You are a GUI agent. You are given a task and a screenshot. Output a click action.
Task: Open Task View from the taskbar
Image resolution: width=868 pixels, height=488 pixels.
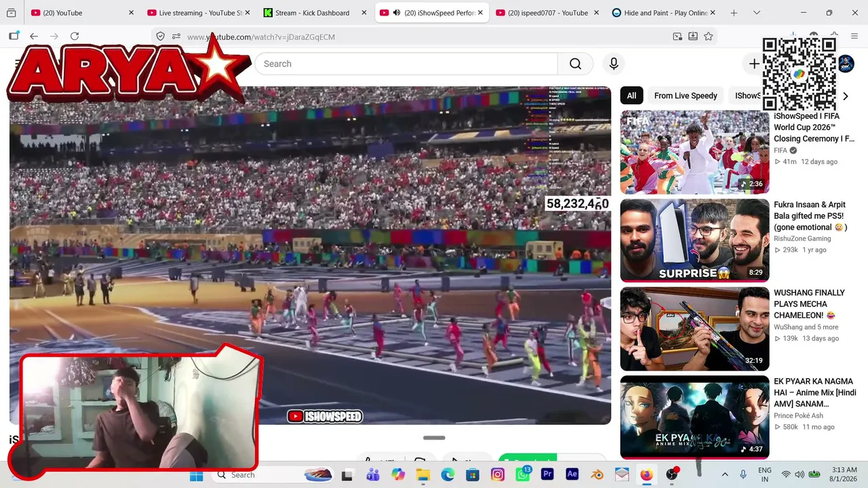point(347,475)
